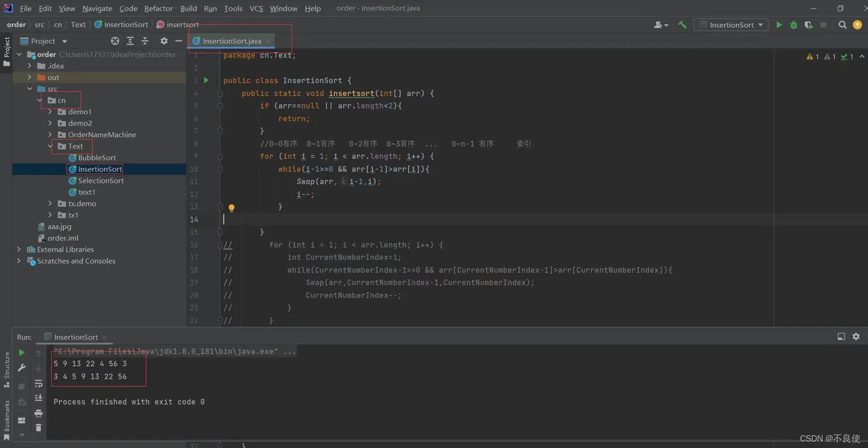This screenshot has width=868, height=448.
Task: Expand External Libraries node
Action: coord(19,249)
